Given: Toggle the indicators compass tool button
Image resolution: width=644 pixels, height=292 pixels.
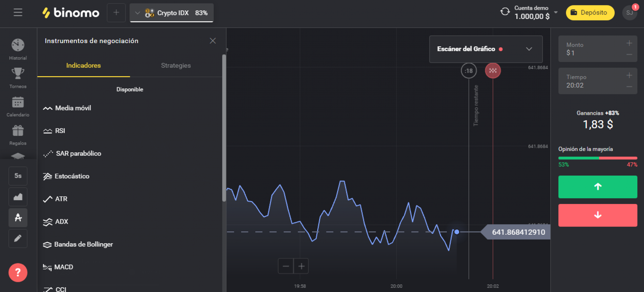Looking at the screenshot, I should (18, 218).
